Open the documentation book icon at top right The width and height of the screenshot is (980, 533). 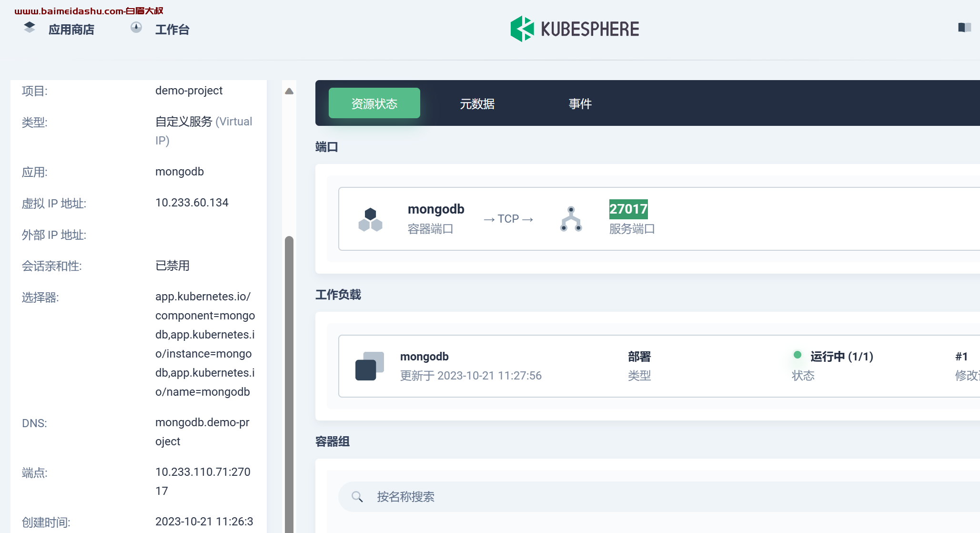click(x=964, y=28)
